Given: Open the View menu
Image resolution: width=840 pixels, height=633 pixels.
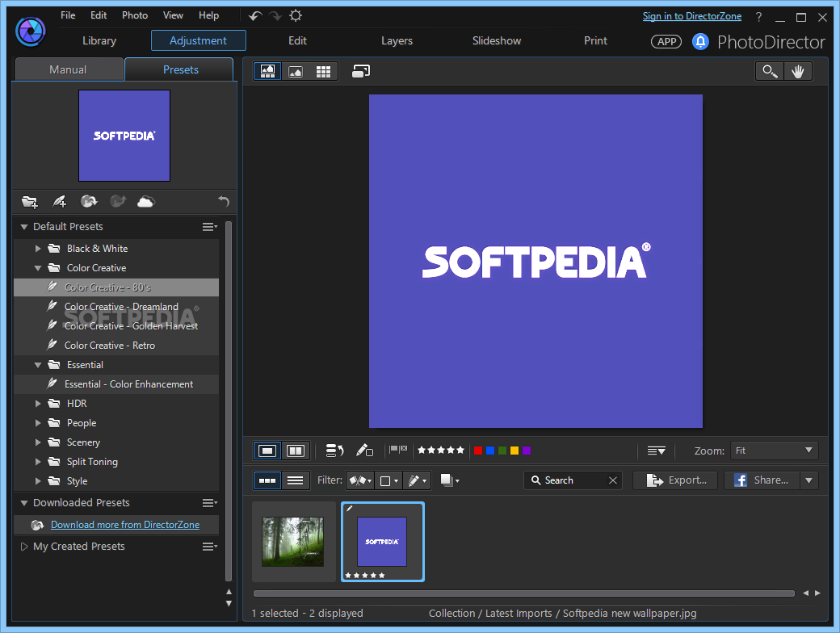Looking at the screenshot, I should click(x=173, y=15).
